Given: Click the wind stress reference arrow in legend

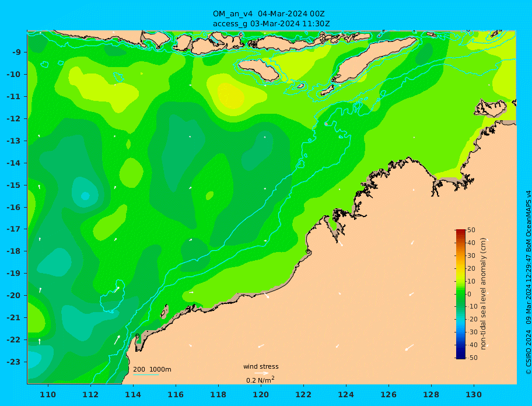Looking at the screenshot, I should pos(261,373).
